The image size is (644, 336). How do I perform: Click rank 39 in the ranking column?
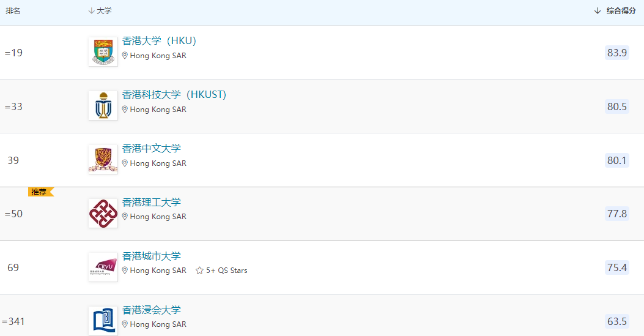pos(13,160)
